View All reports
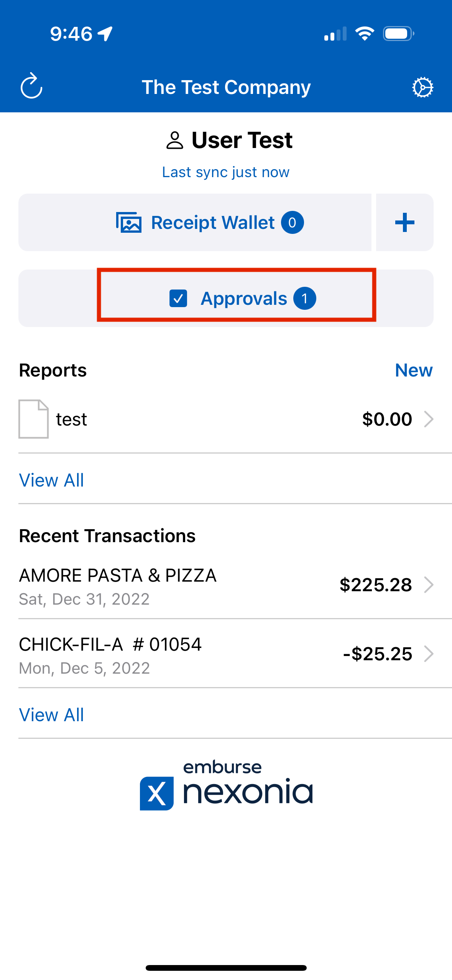The image size is (452, 980). pyautogui.click(x=51, y=480)
